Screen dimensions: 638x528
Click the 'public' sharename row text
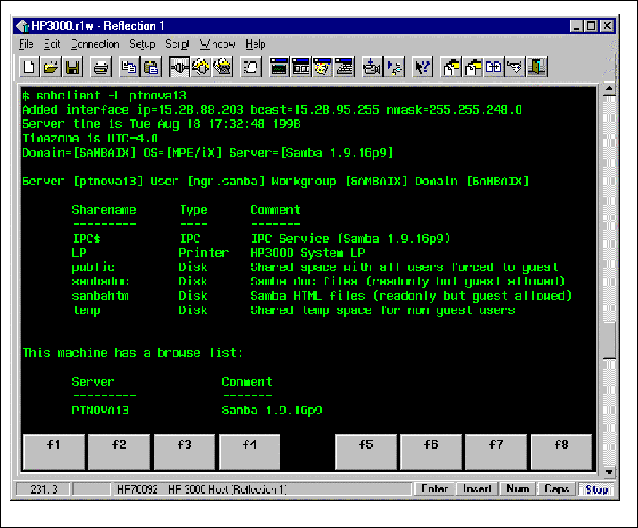point(93,267)
